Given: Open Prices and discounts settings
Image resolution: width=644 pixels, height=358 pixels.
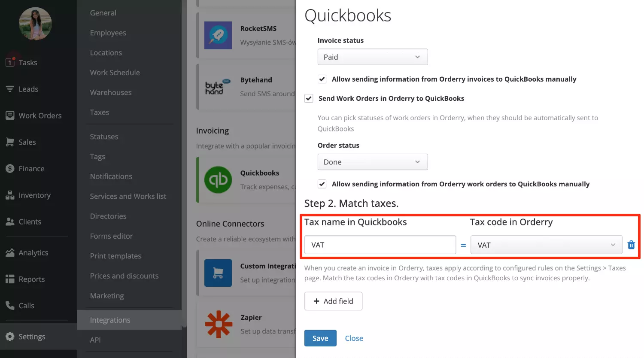Looking at the screenshot, I should coord(125,276).
